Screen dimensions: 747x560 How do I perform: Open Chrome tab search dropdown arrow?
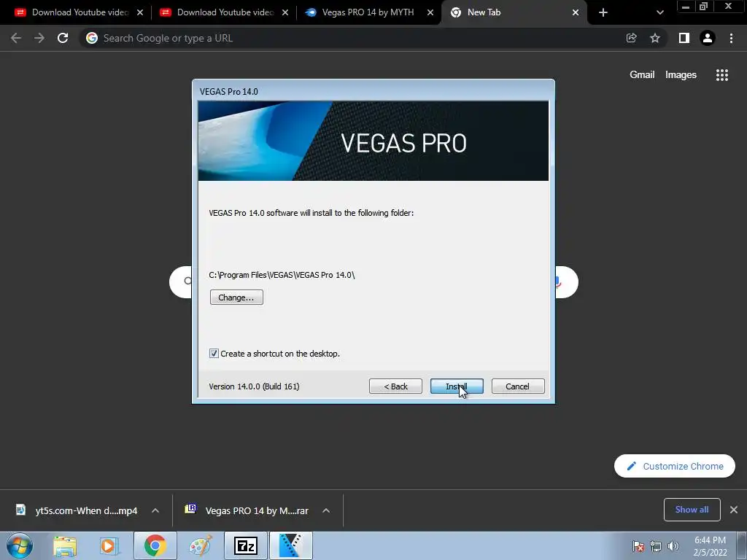[659, 12]
